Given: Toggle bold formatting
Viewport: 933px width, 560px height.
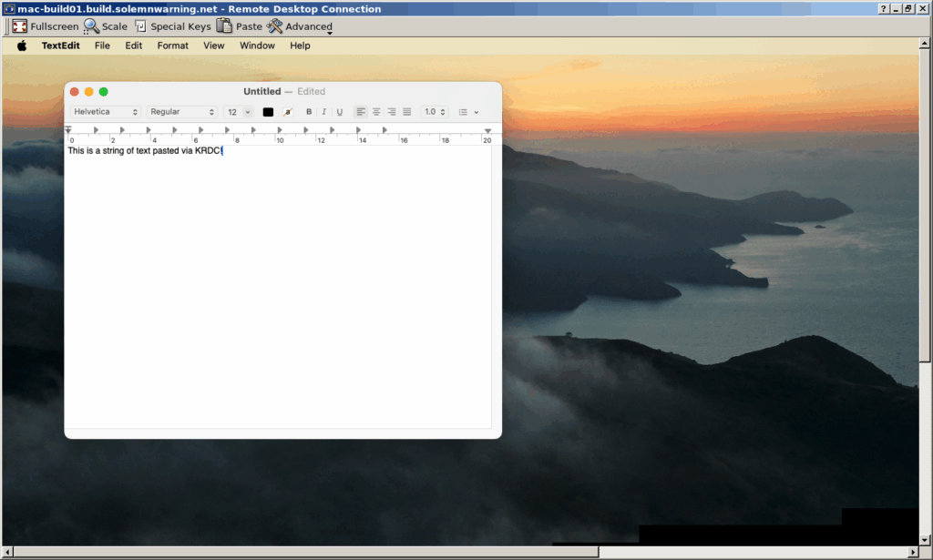Looking at the screenshot, I should pos(309,111).
